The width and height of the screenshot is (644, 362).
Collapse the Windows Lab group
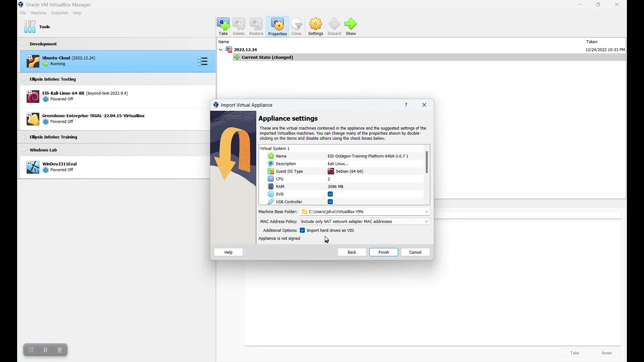pos(24,150)
